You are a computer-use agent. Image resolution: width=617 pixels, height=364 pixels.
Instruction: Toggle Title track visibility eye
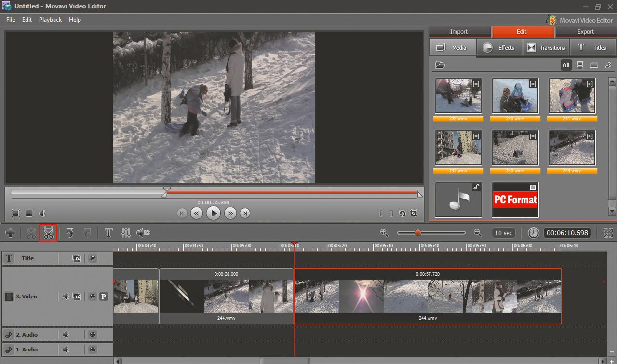tap(93, 258)
